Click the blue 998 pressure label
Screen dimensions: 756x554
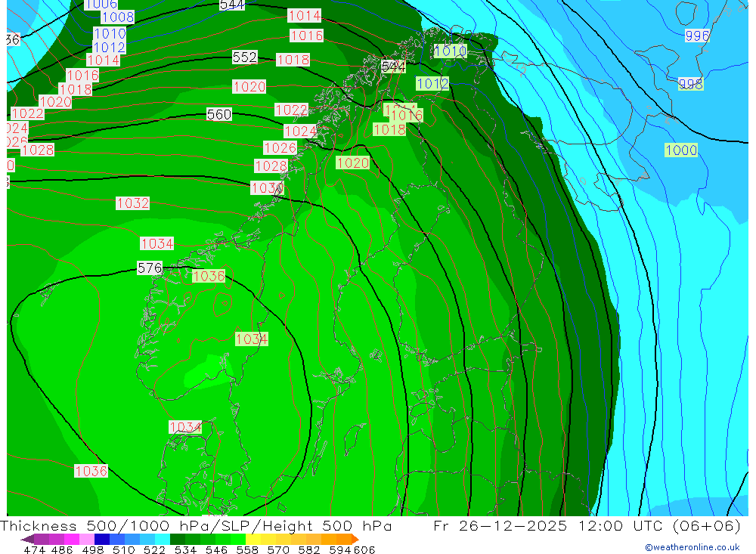[x=691, y=84]
